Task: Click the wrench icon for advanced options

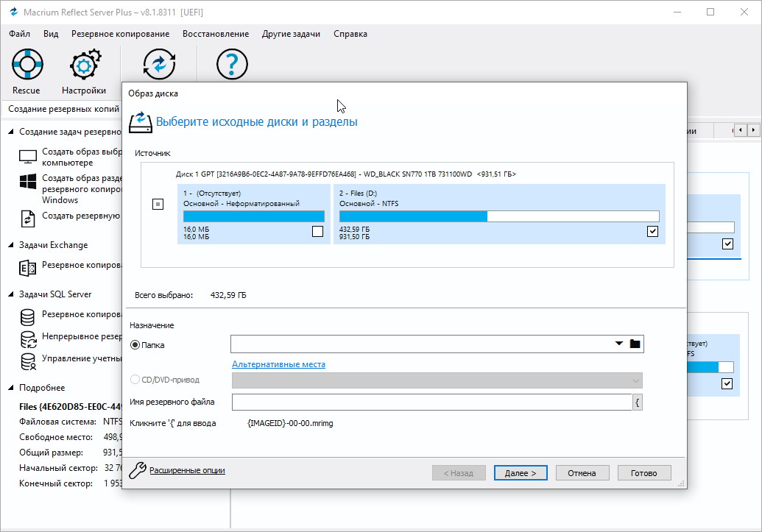Action: coord(138,469)
